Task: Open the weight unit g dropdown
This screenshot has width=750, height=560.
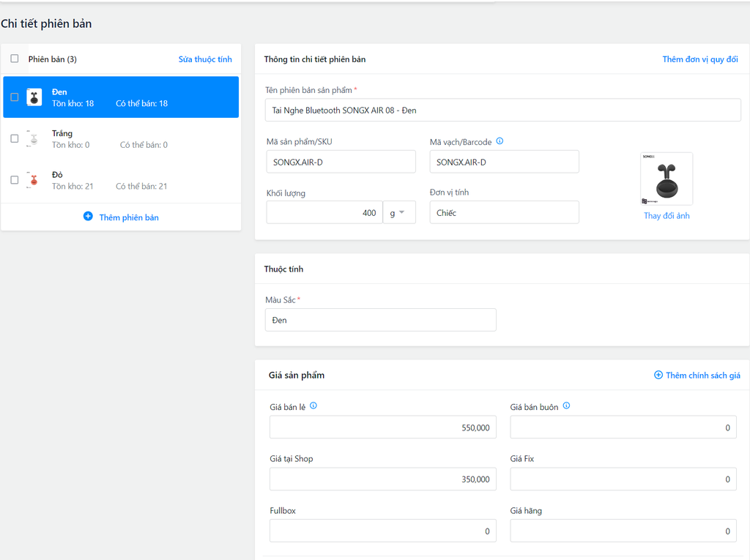Action: pos(399,212)
